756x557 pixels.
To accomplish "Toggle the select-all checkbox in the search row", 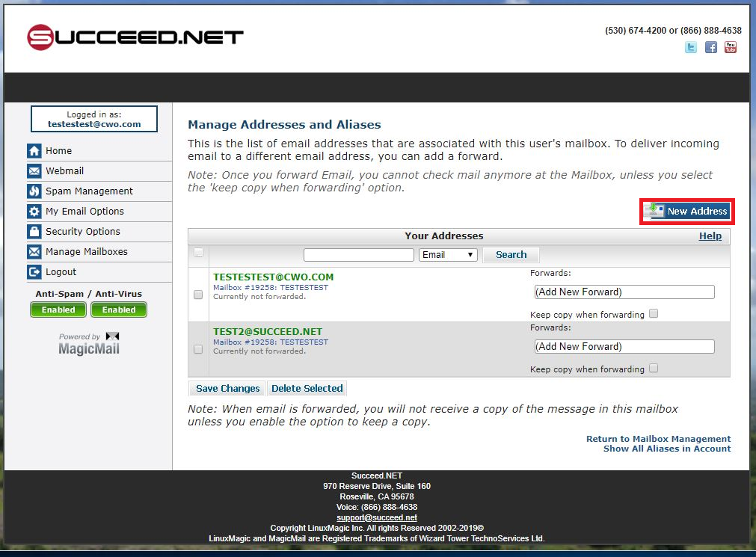I will point(198,253).
